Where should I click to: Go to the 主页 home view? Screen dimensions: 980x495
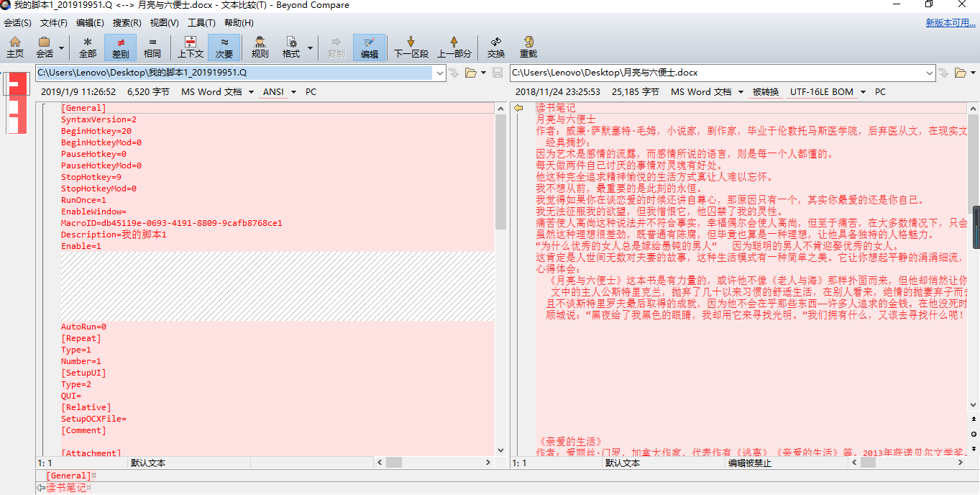point(15,47)
